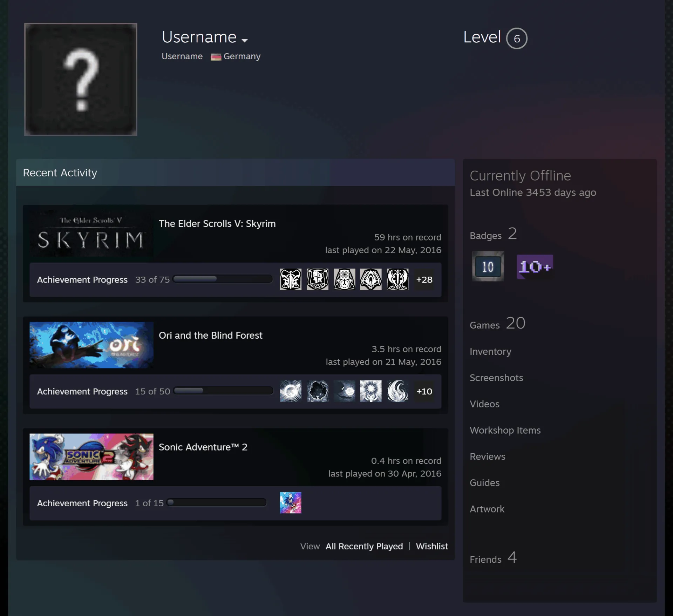Open the Wishlist link
This screenshot has width=673, height=616.
(432, 546)
